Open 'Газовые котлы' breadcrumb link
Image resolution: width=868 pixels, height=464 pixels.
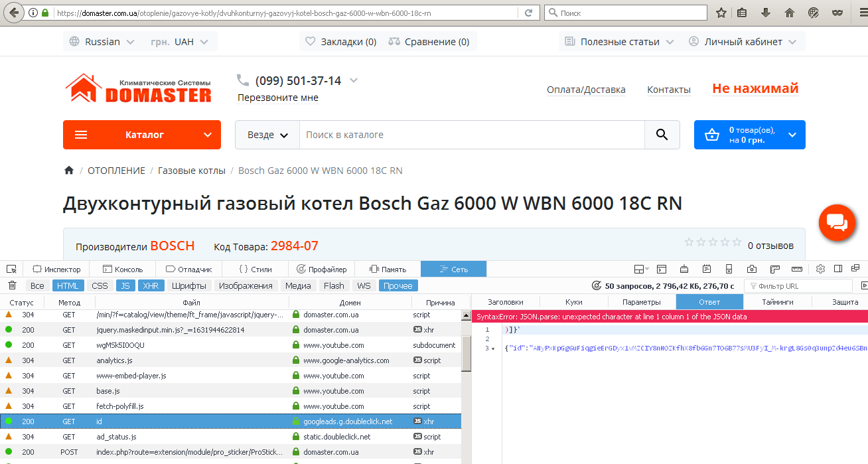192,171
